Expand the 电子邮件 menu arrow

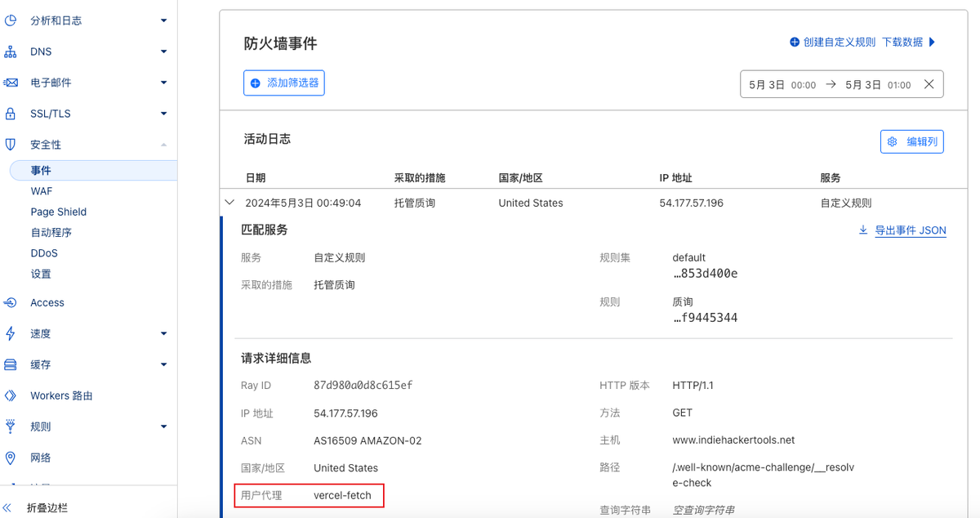coord(163,83)
